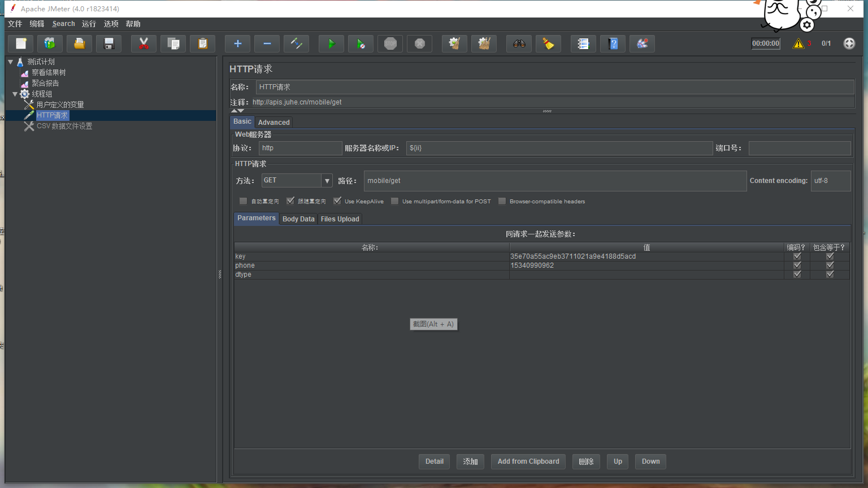Click the Reset search brush icon
The height and width of the screenshot is (488, 868).
pyautogui.click(x=548, y=43)
